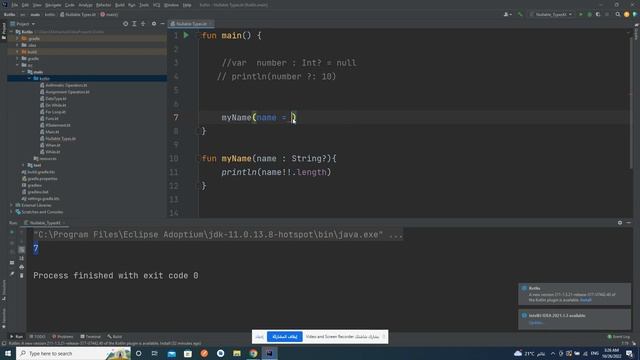This screenshot has width=640, height=360.
Task: Click the Windows Start button
Action: 8,353
